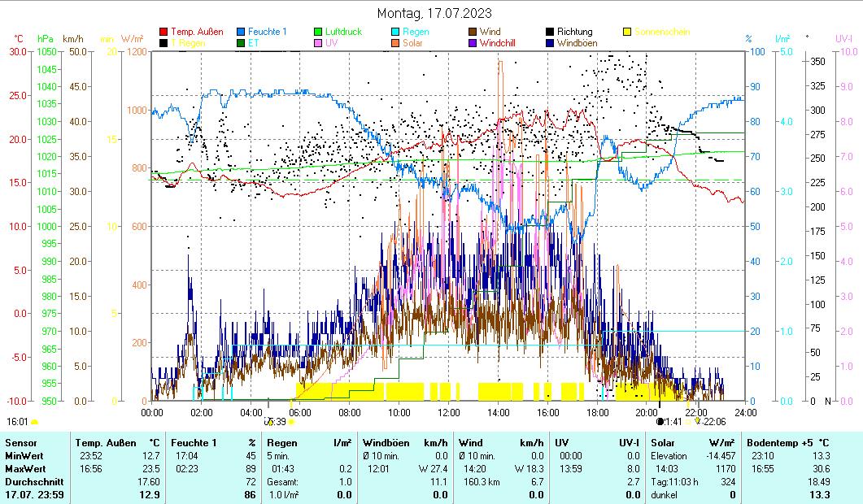Click the black Richtung legend square
The height and width of the screenshot is (504, 863).
coord(550,32)
